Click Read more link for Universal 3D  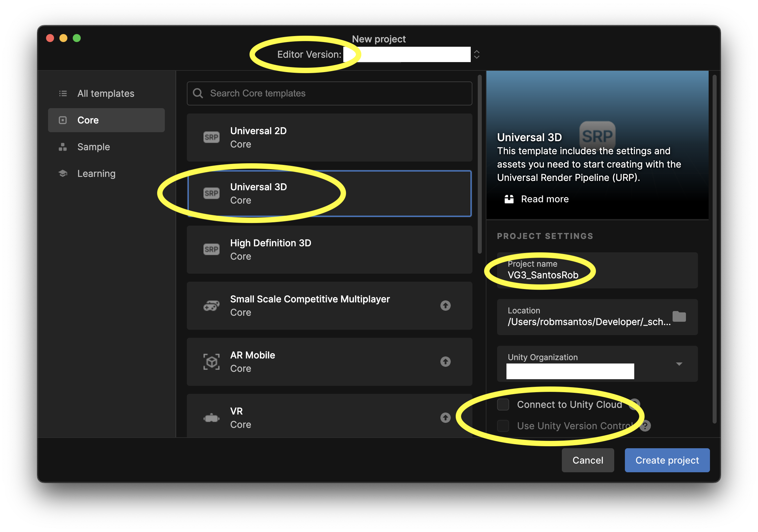click(x=544, y=199)
